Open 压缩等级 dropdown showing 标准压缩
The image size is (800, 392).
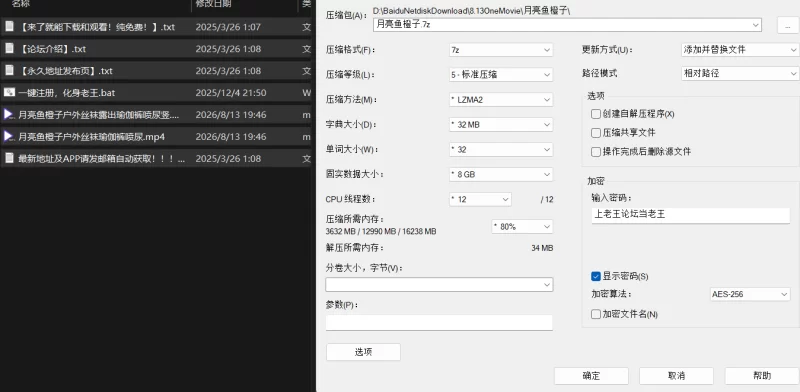(x=501, y=75)
